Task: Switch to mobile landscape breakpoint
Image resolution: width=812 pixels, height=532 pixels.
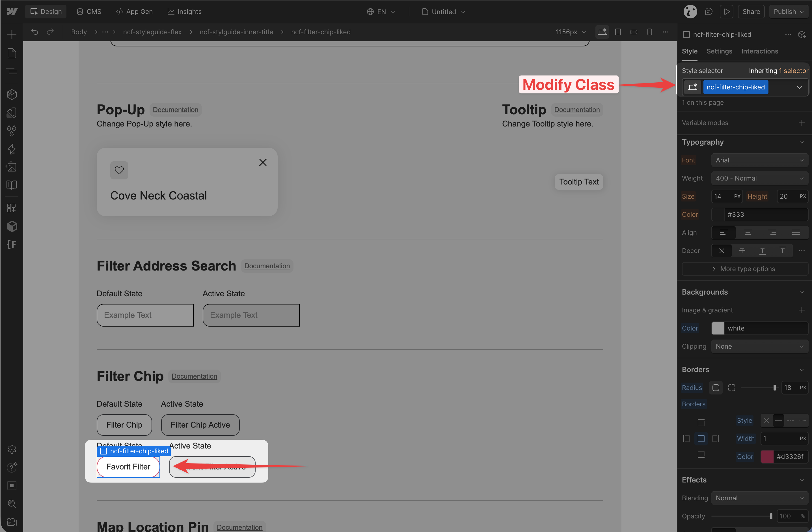Action: (x=634, y=32)
